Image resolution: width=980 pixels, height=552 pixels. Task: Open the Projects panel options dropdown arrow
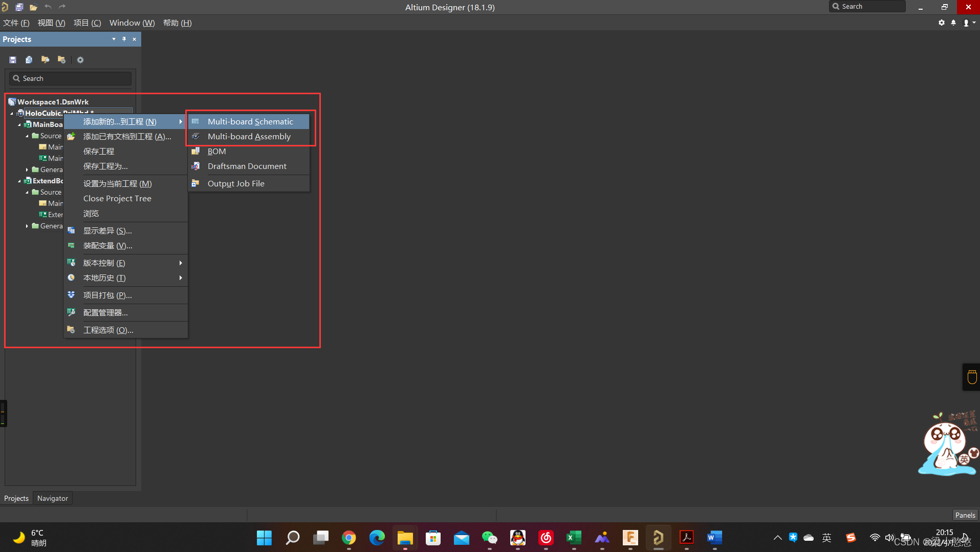[x=113, y=39]
